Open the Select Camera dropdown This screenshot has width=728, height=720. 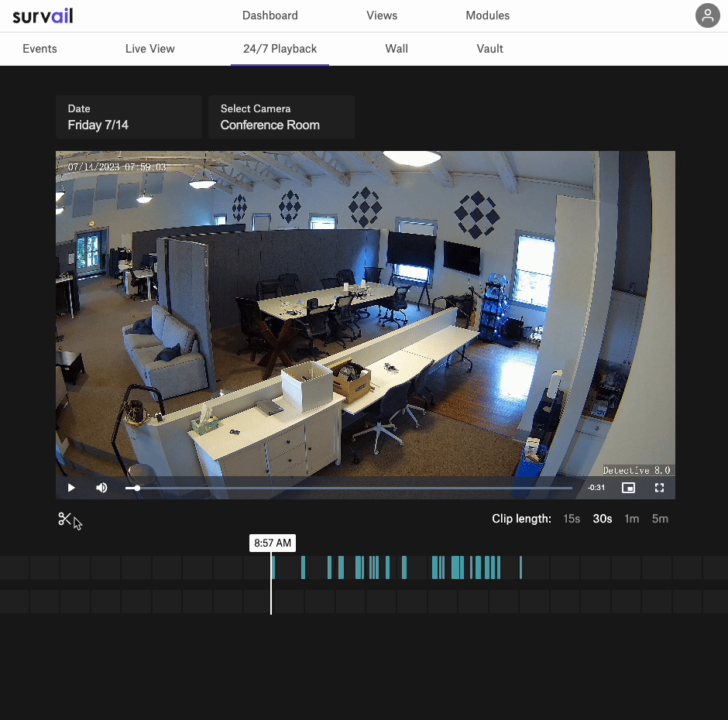pos(281,117)
